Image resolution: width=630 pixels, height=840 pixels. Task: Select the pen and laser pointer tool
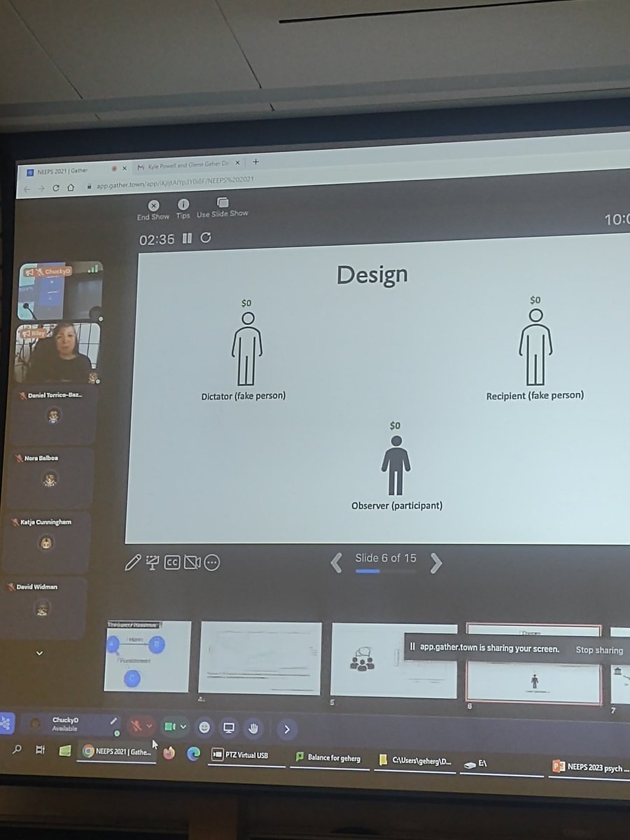(132, 562)
